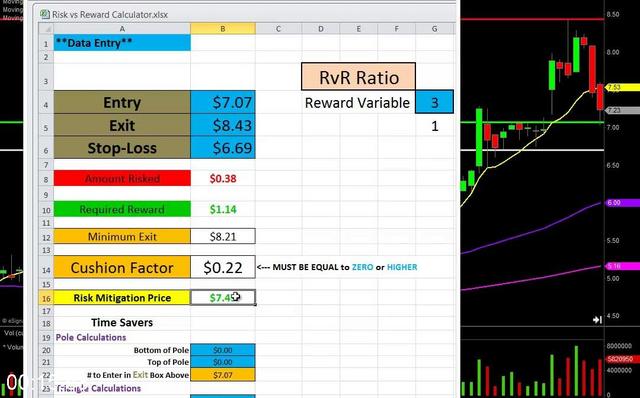Click the RvR Ratio heading box

point(358,76)
